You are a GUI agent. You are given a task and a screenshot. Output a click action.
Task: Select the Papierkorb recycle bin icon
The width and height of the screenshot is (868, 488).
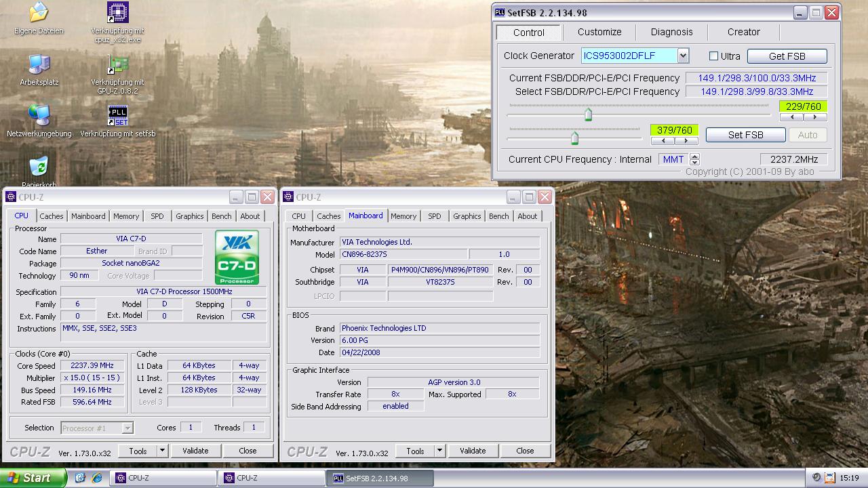[x=39, y=167]
